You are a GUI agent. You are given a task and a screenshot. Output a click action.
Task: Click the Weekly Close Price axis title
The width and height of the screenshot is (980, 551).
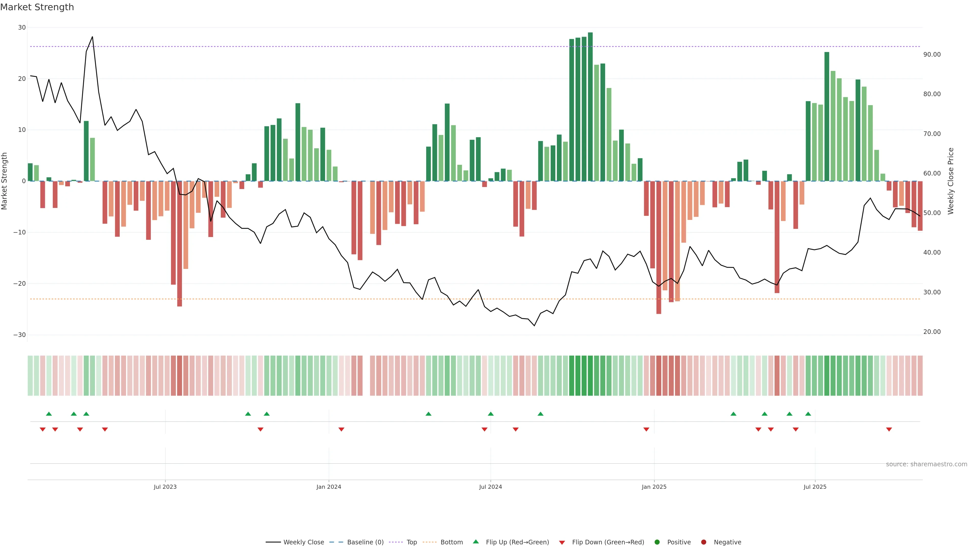pos(951,181)
